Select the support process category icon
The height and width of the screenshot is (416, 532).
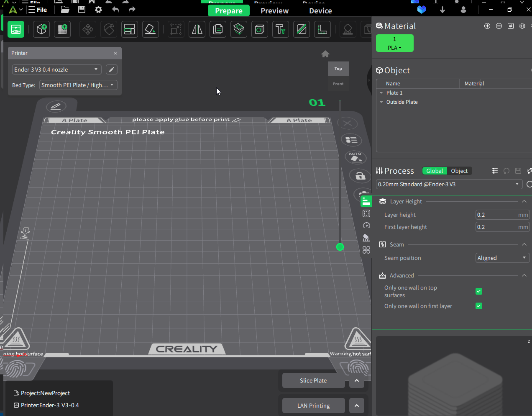(366, 238)
